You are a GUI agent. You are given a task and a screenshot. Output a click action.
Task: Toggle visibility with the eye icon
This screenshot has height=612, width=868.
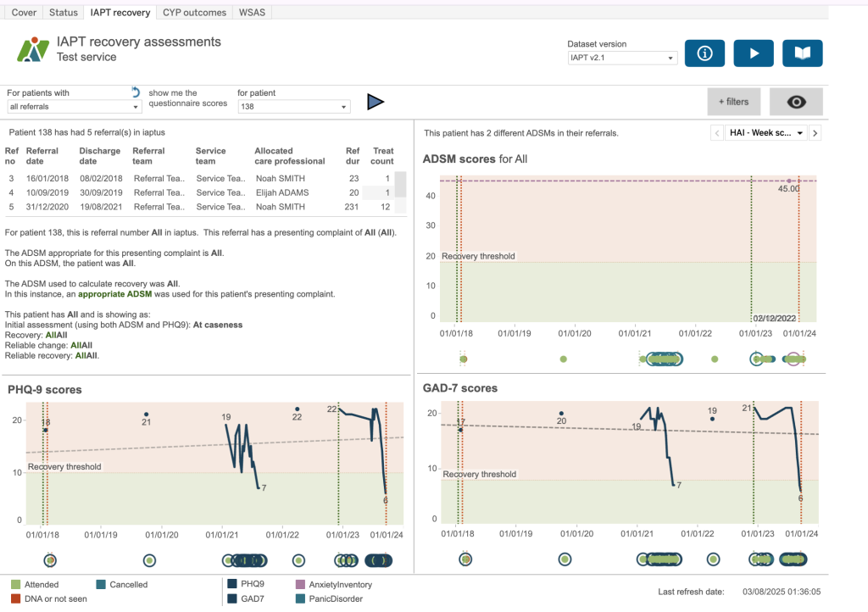coord(796,102)
